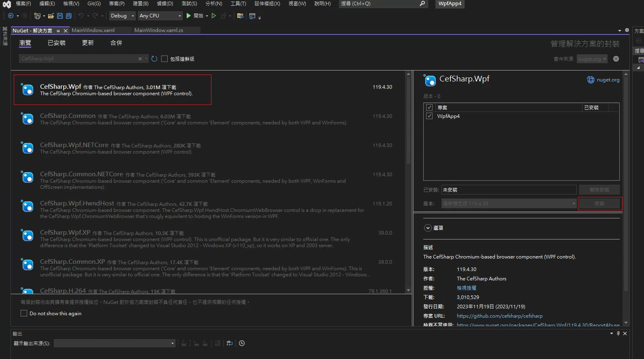Click the CefSharp.Common package icon
This screenshot has height=359, width=644.
click(27, 119)
